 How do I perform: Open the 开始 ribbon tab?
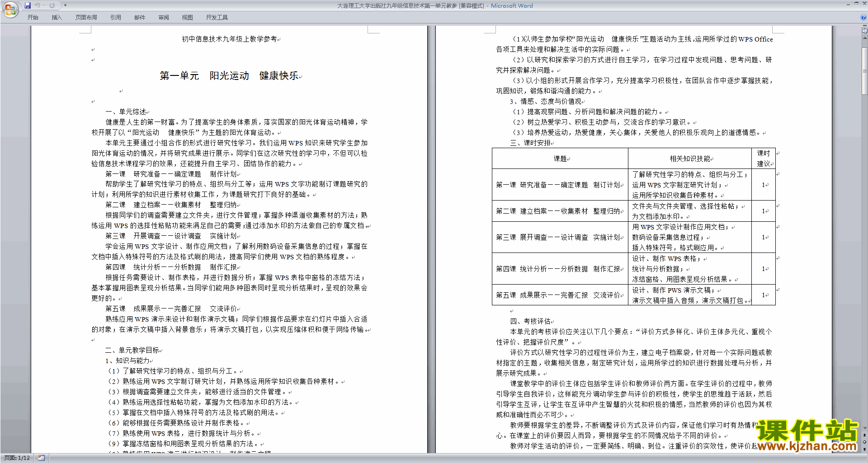coord(33,17)
